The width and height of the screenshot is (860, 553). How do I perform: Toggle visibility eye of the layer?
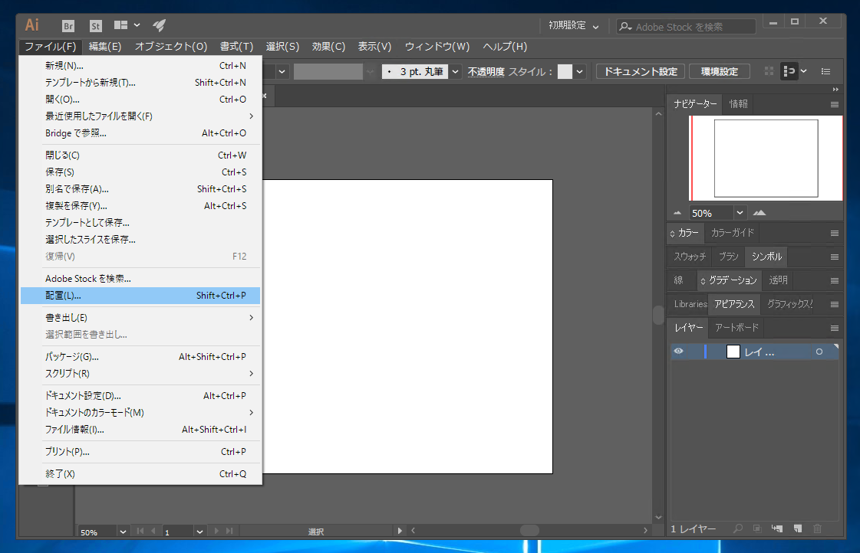(x=678, y=351)
